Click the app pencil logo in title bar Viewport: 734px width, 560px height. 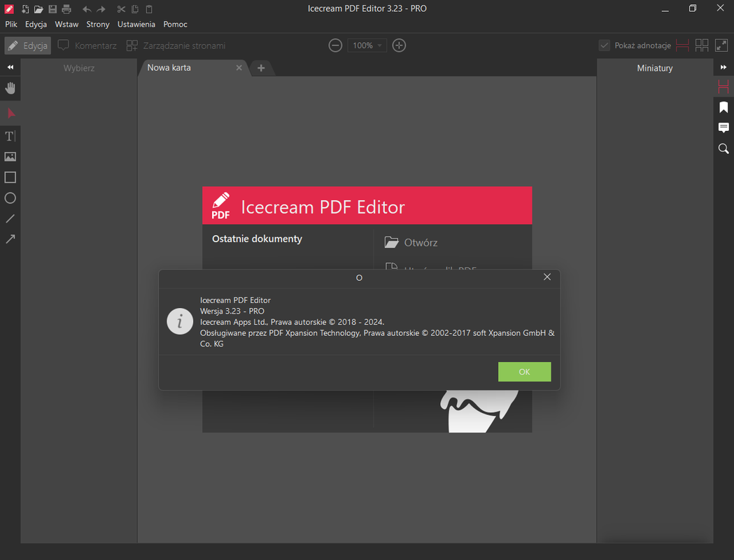pos(9,9)
